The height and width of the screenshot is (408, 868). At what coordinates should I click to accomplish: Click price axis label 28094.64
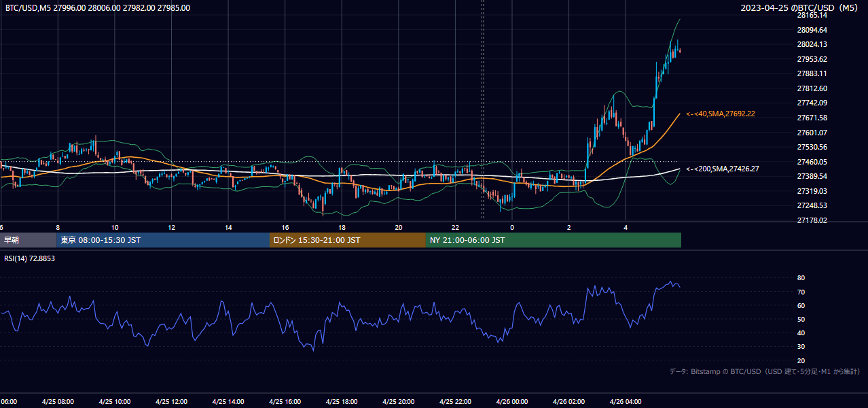tap(812, 30)
